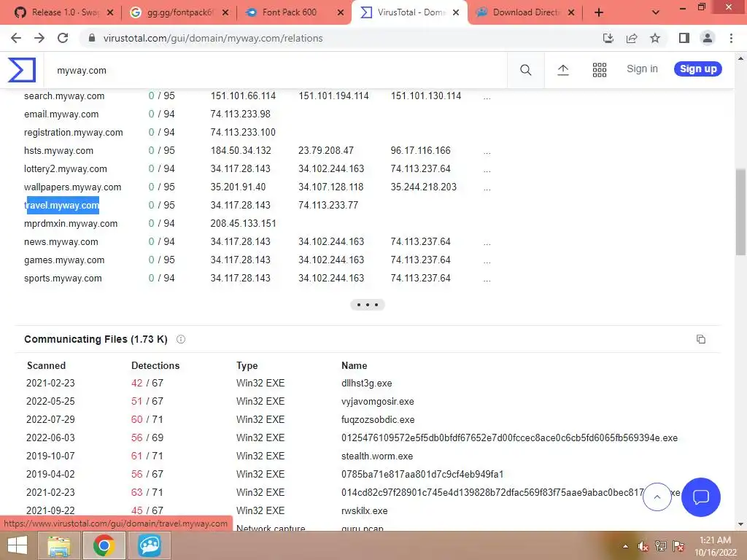
Task: Copy Communicating Files list icon
Action: (x=701, y=339)
